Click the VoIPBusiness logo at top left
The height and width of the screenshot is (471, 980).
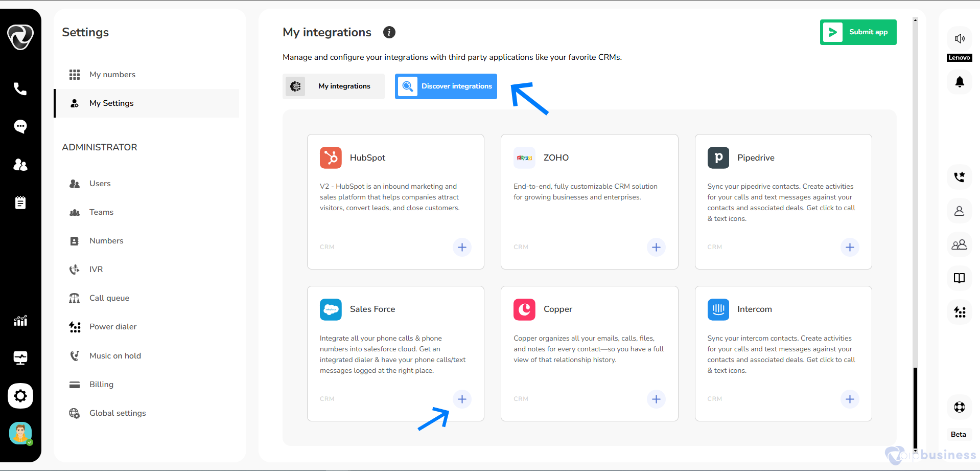pyautogui.click(x=20, y=37)
